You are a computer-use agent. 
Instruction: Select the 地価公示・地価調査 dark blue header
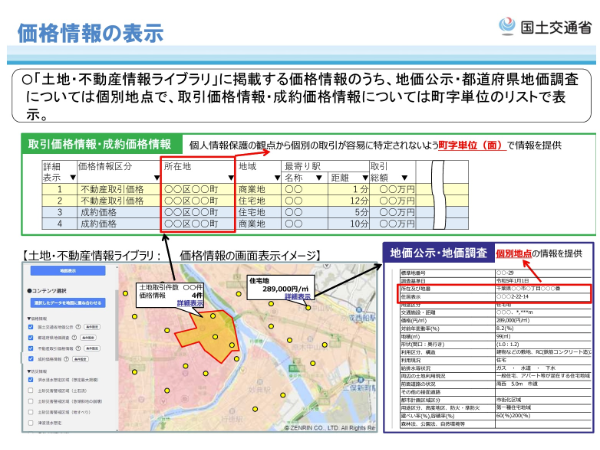point(438,254)
